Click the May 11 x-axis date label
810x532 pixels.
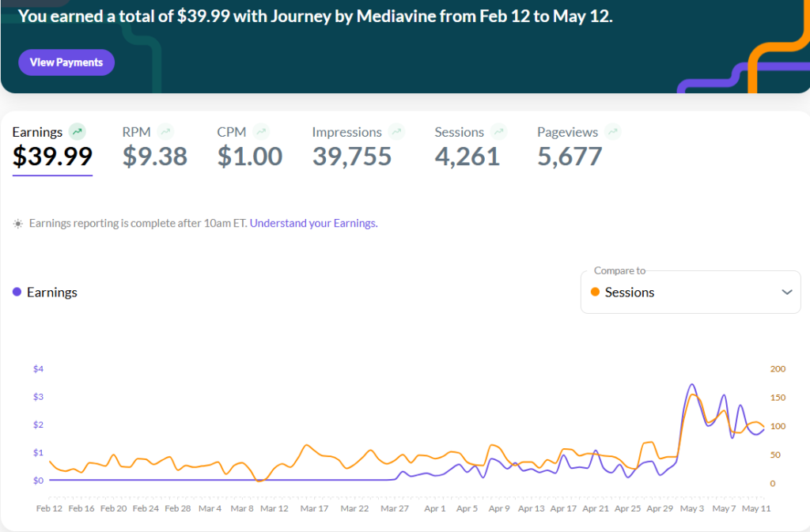point(756,508)
